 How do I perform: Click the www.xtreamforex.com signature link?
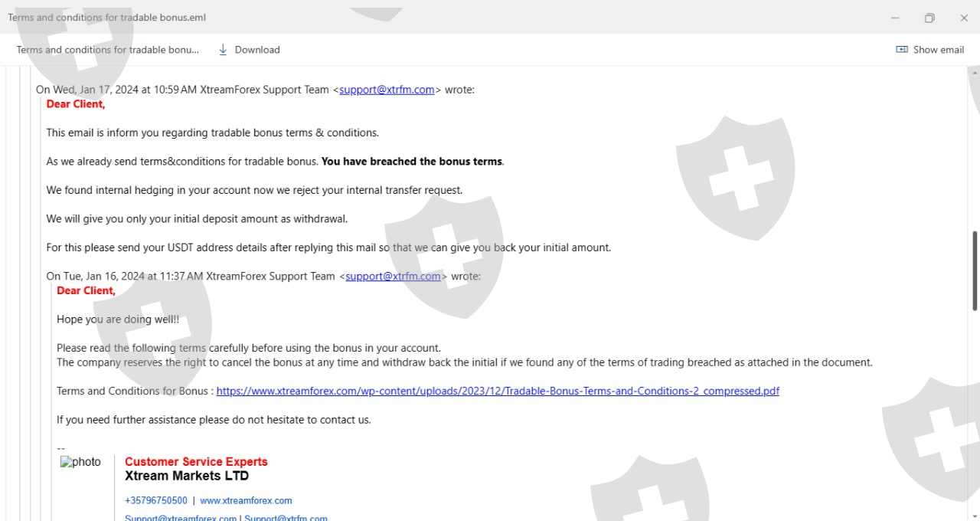(x=246, y=501)
